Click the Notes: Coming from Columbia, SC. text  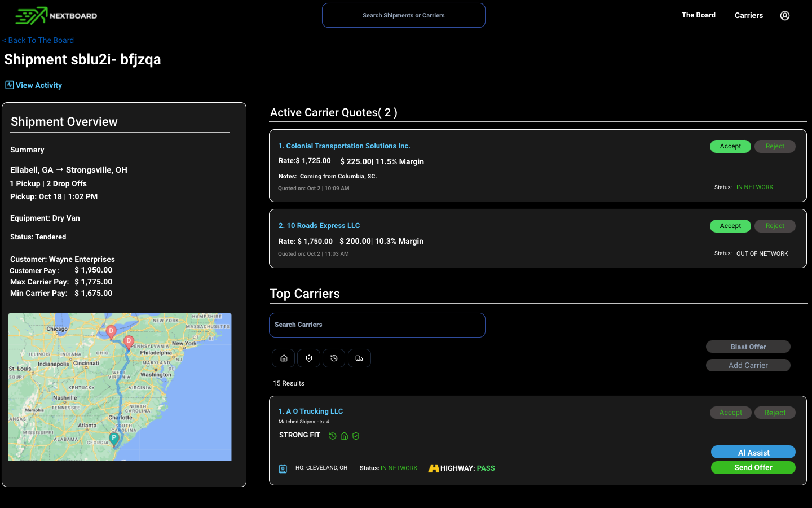(x=328, y=176)
